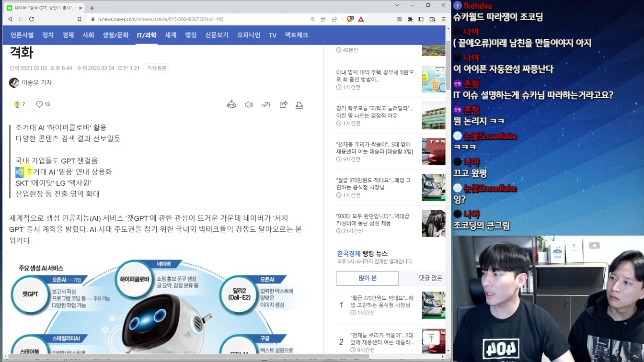Screen dimensions: 644x362
Task: Expand the tab search chevron in the title bar
Action: pyautogui.click(x=397, y=5)
